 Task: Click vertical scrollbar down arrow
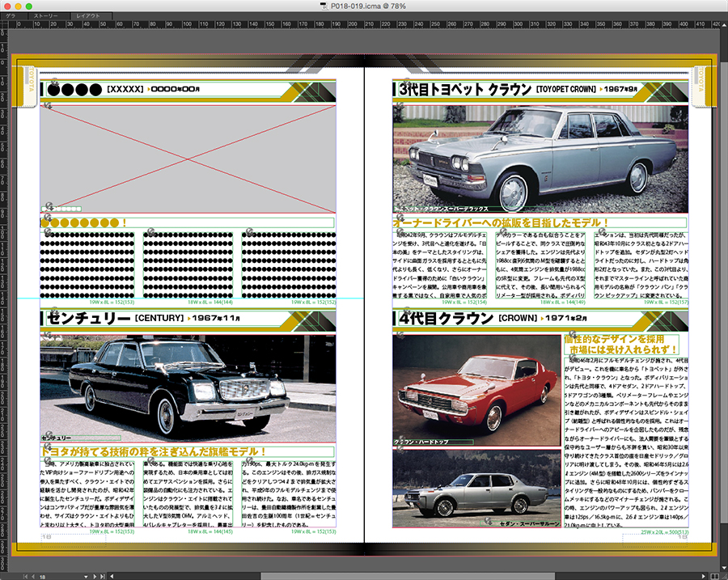724,568
